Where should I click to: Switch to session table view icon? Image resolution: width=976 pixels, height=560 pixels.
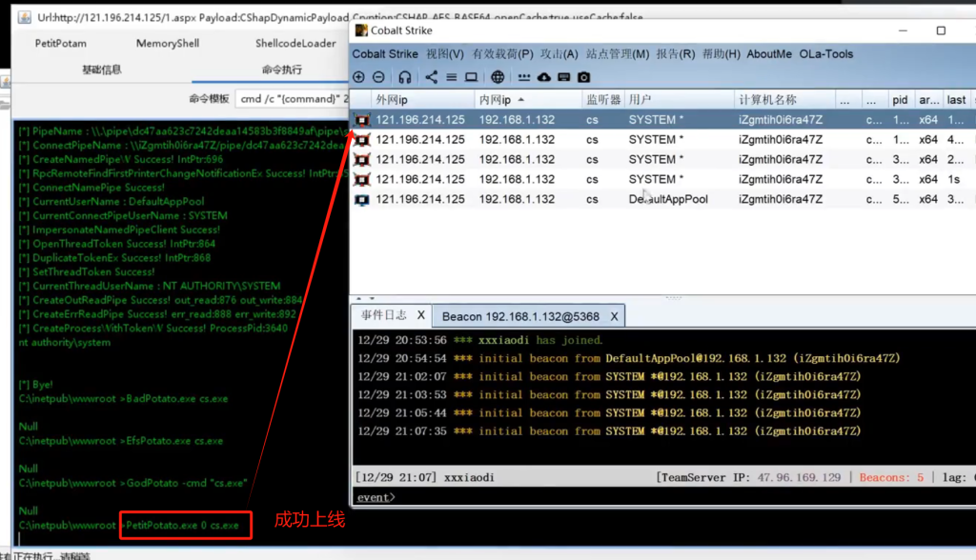point(451,77)
